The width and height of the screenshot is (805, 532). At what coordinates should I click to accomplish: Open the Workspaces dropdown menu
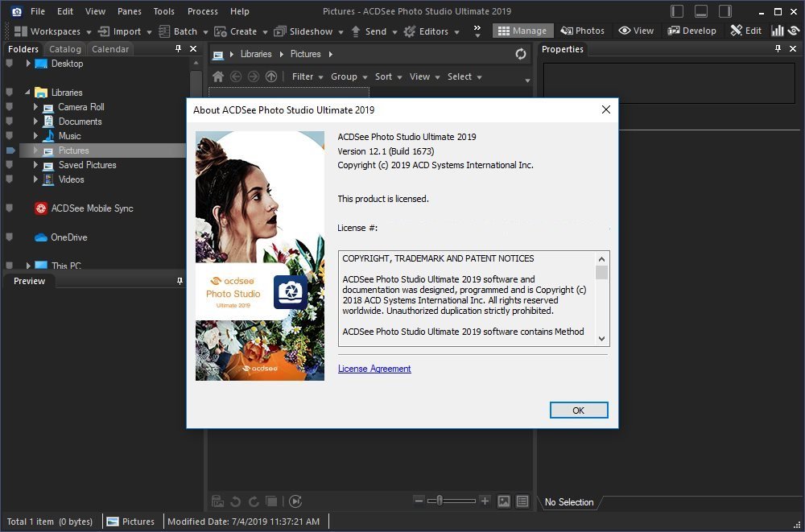(x=53, y=31)
